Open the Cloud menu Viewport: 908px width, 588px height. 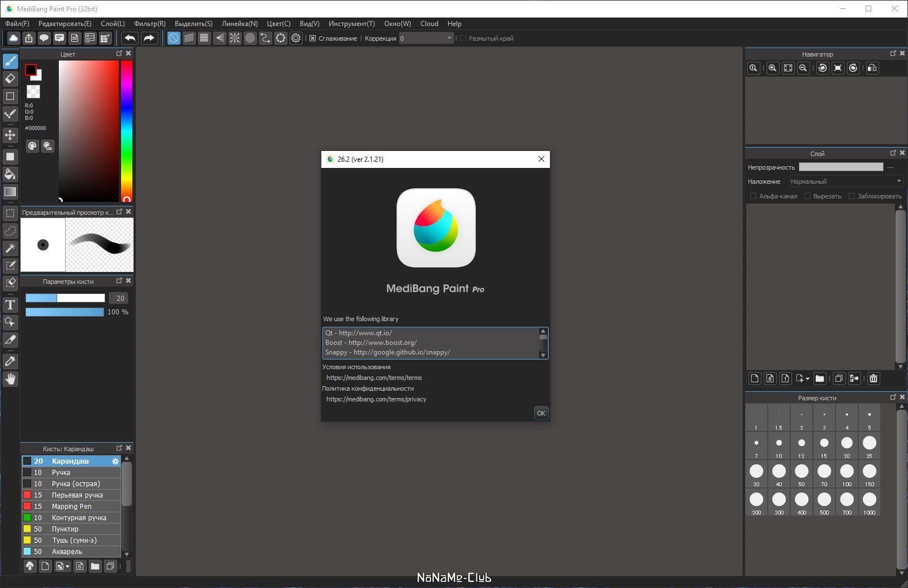pos(429,24)
